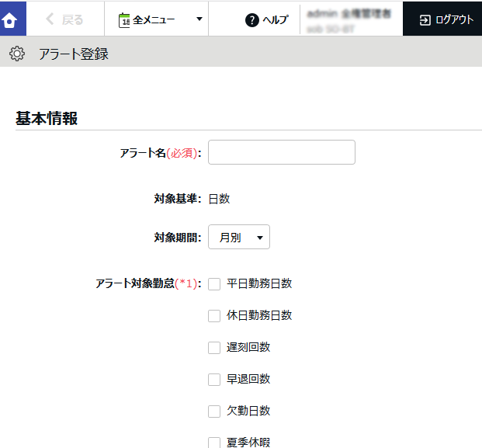482x448 pixels.
Task: Click the gear icon beside アラート登録
Action: 17,54
